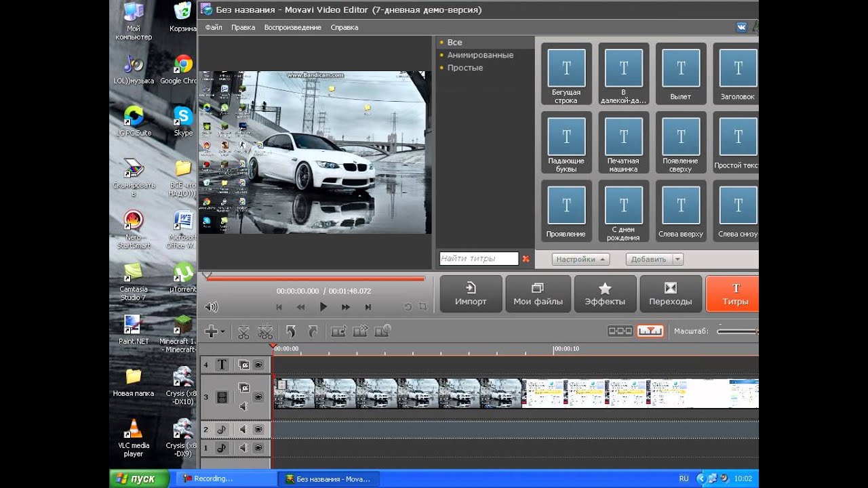This screenshot has height=488, width=868.
Task: Expand the Настройки settings dropdown
Action: coord(580,259)
